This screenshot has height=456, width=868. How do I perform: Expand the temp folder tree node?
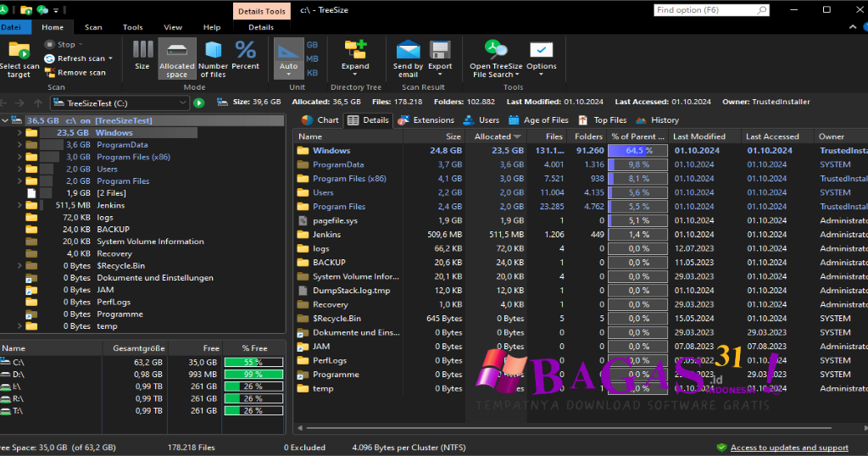coord(19,326)
